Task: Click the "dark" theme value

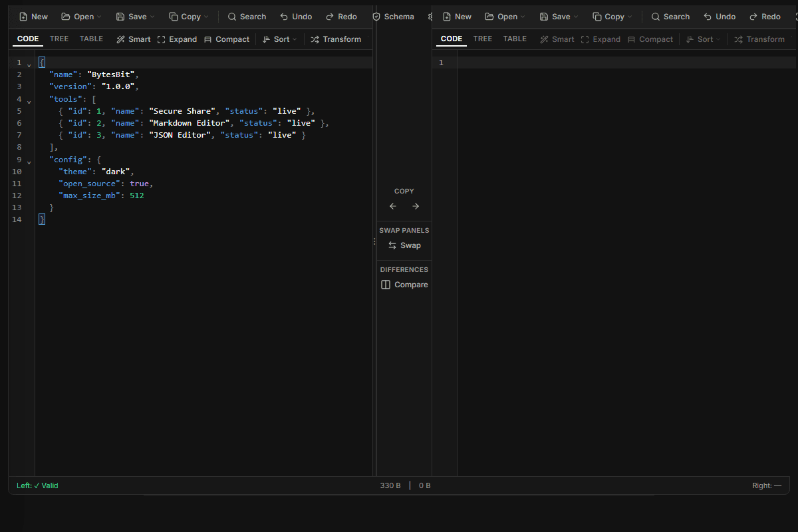Action: 116,172
